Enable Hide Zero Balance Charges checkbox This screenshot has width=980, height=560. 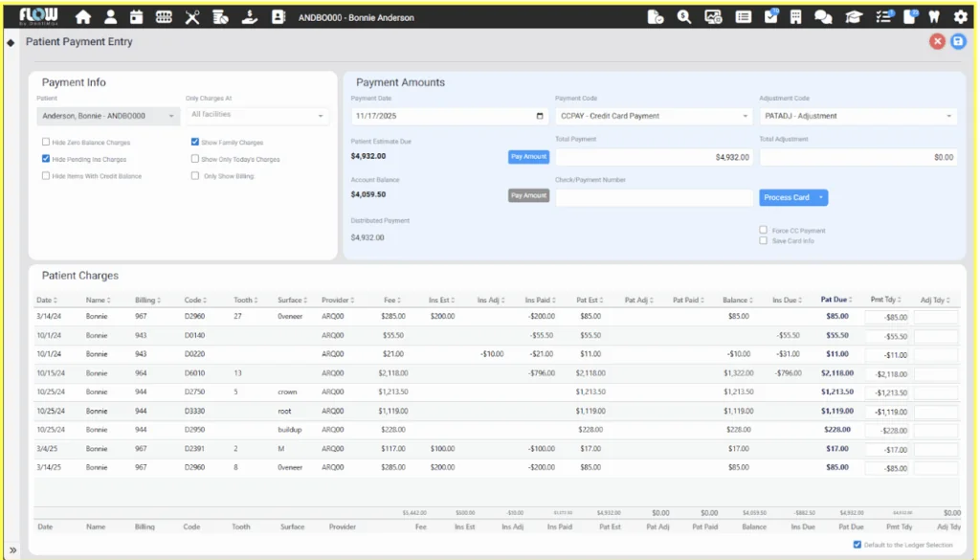(46, 143)
